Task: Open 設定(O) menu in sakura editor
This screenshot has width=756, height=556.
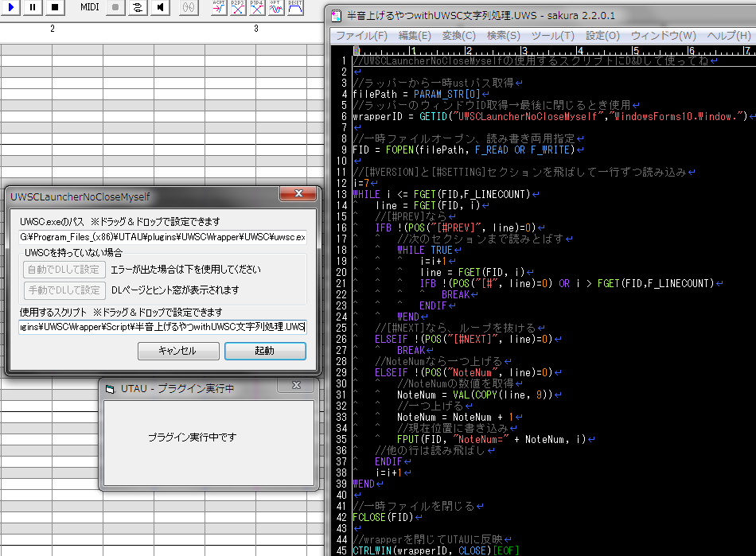Action: pyautogui.click(x=602, y=36)
